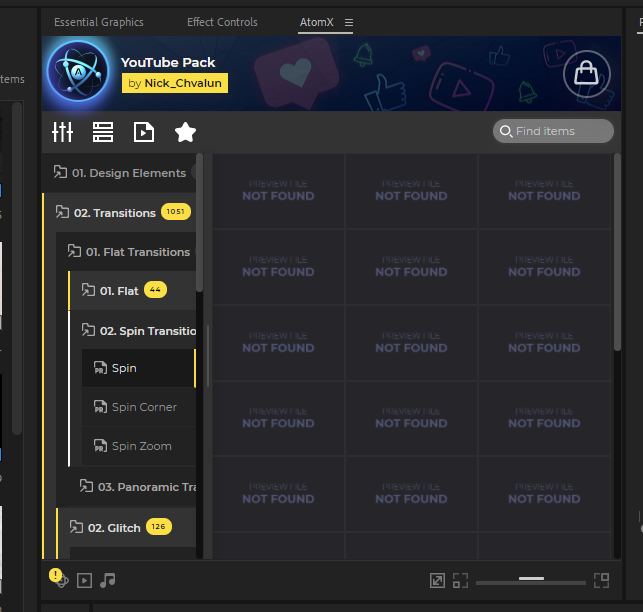Image resolution: width=643 pixels, height=612 pixels.
Task: Click the Nick_Chvalun author label
Action: 175,83
